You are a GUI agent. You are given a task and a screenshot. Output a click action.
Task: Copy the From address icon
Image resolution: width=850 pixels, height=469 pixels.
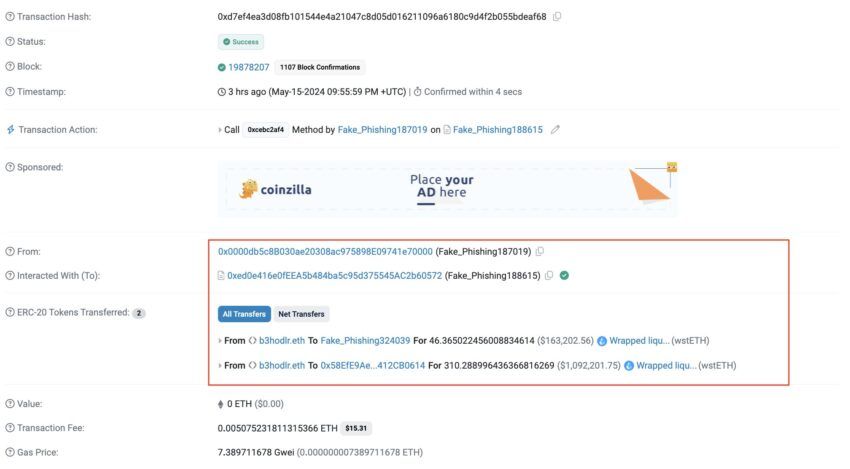(x=539, y=252)
